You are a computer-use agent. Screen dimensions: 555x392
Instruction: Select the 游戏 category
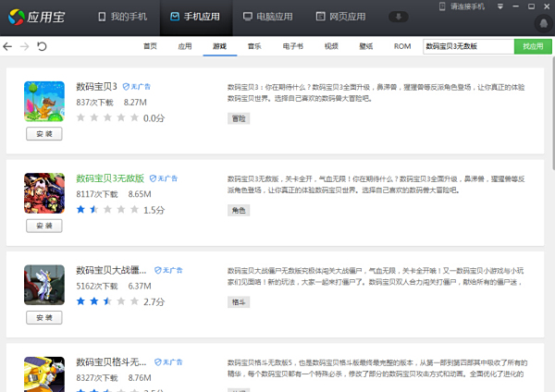219,46
